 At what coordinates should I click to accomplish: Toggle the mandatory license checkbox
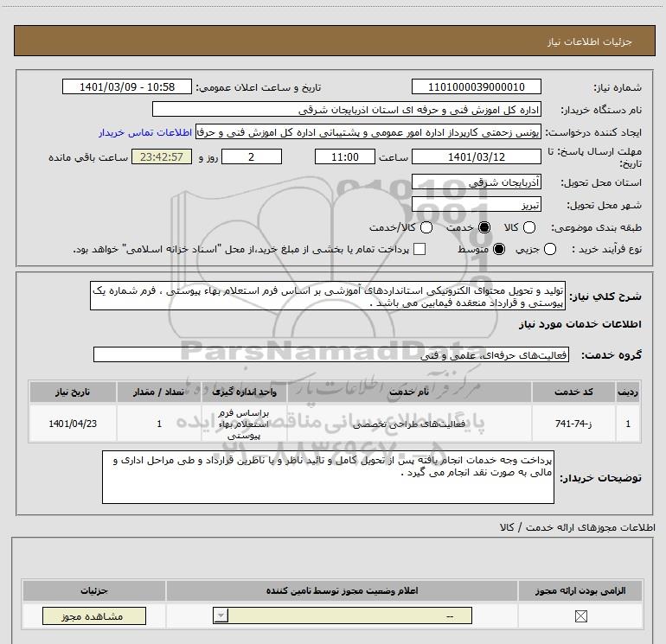click(x=580, y=616)
